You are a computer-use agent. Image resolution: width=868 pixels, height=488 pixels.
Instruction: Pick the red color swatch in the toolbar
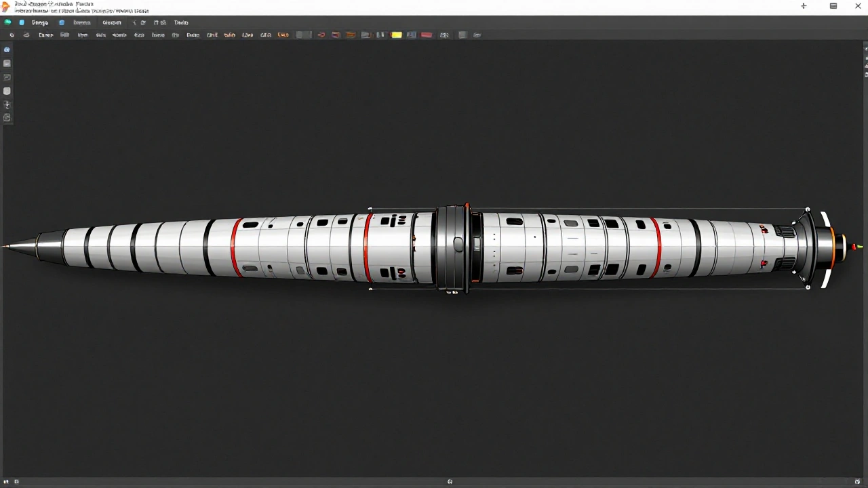(427, 35)
